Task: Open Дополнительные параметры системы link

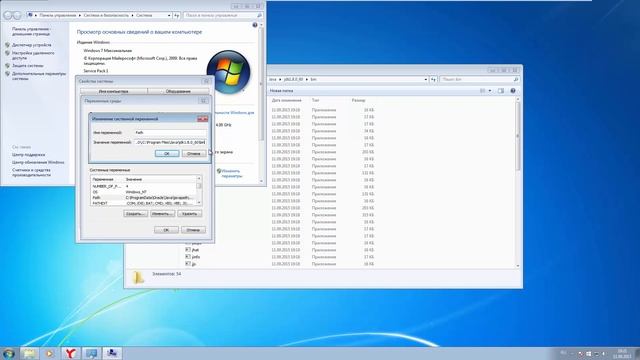Action: click(39, 76)
